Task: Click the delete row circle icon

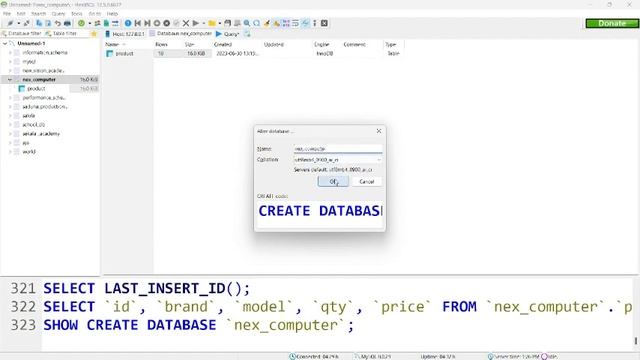Action: 167,23
